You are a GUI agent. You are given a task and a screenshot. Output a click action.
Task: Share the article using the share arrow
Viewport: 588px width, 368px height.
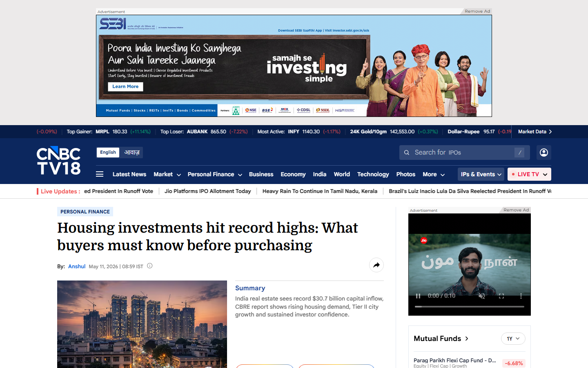(376, 265)
